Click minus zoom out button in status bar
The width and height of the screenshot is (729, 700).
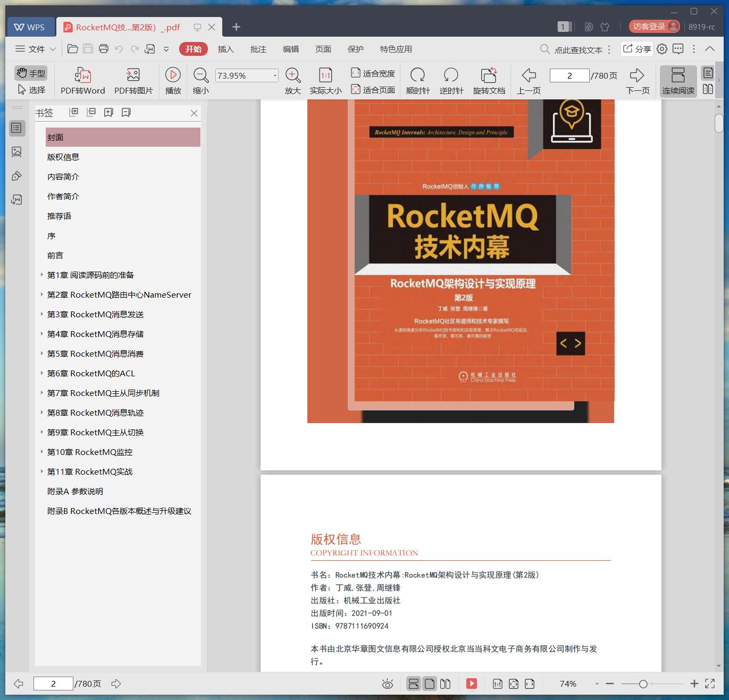[610, 684]
